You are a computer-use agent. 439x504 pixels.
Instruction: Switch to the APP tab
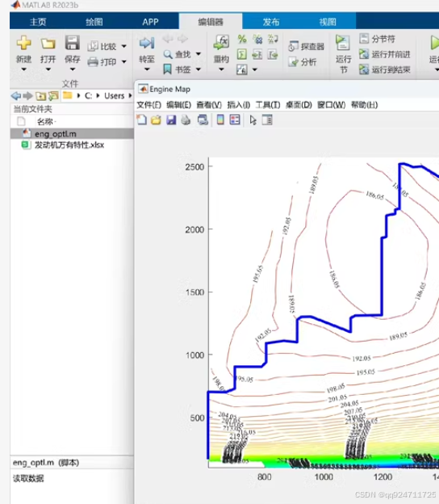(150, 22)
